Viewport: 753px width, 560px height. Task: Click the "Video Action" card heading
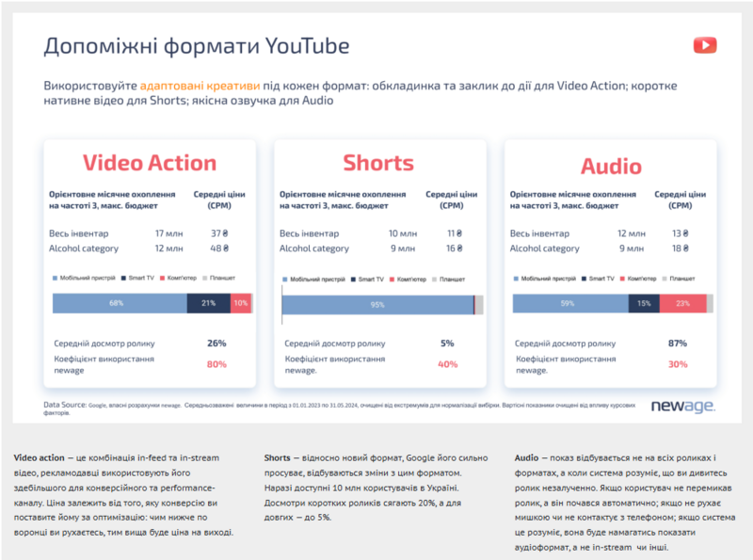click(150, 163)
